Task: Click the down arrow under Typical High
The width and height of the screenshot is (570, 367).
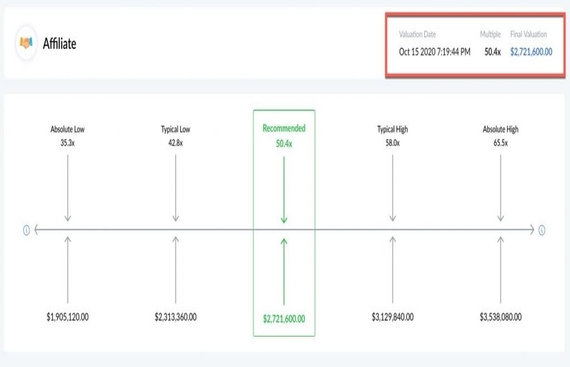Action: pyautogui.click(x=393, y=188)
